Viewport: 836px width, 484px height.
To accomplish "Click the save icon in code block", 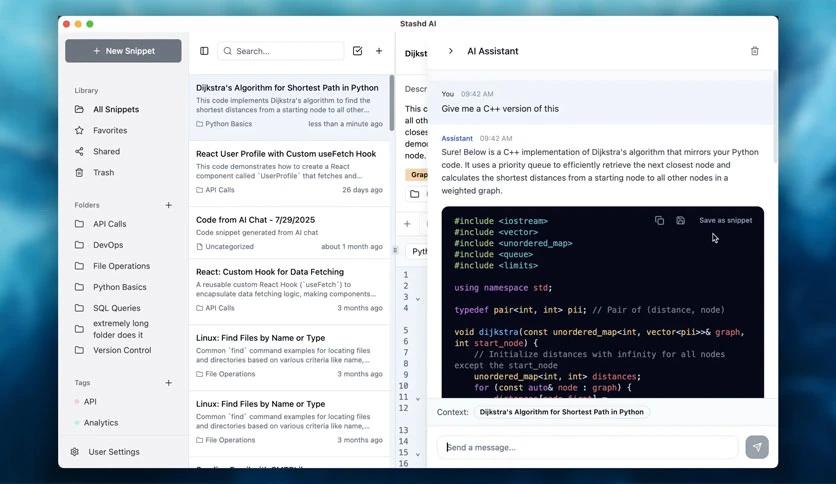I will [x=680, y=220].
